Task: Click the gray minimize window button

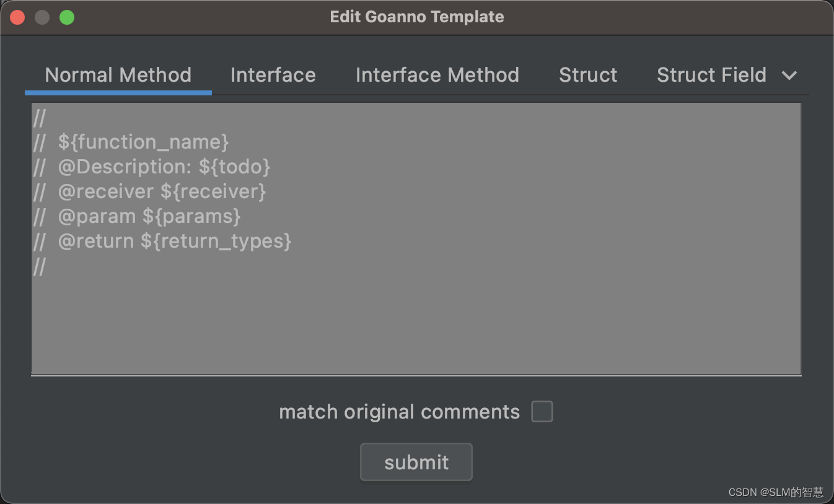Action: (42, 17)
